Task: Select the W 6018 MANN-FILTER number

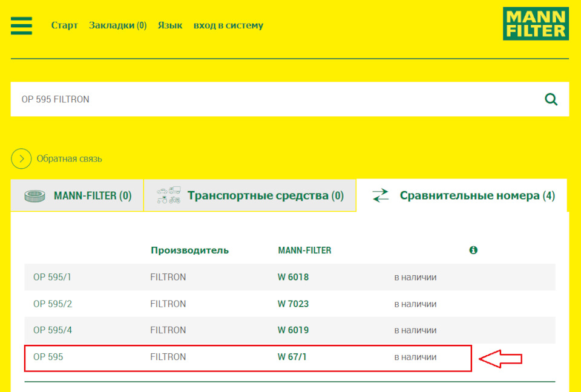Action: pos(294,276)
